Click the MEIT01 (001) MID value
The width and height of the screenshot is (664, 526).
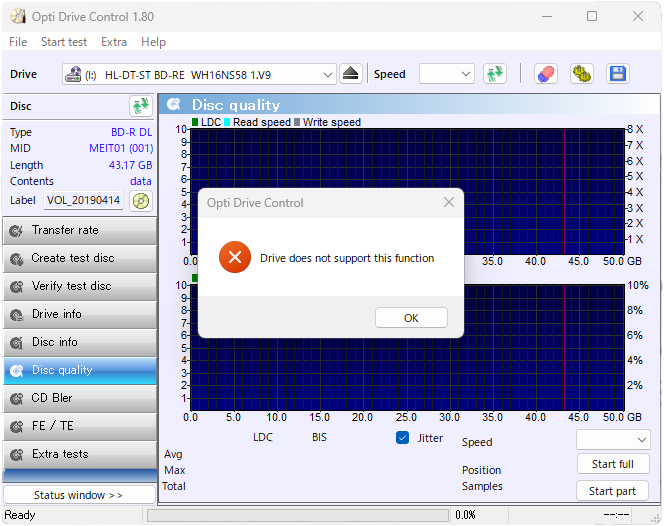121,148
